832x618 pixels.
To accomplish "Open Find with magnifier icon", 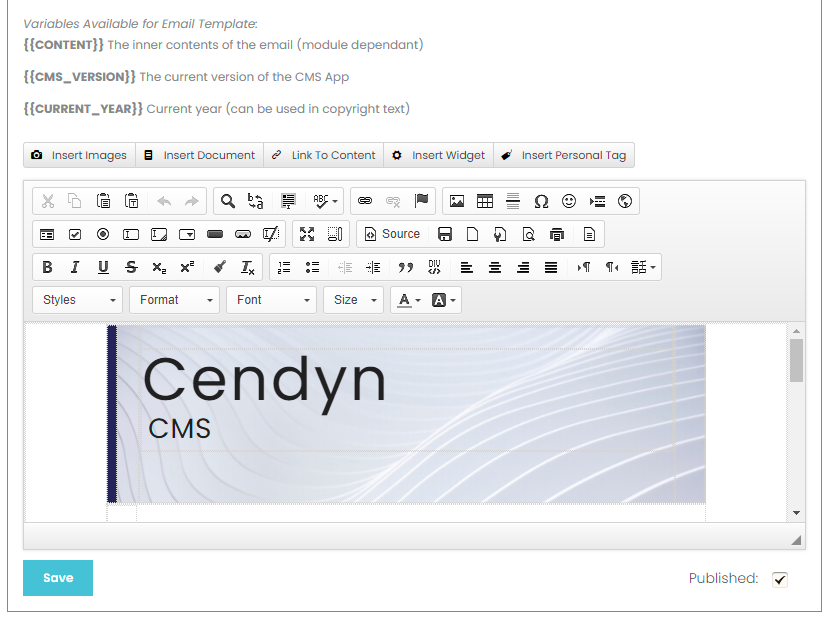I will pyautogui.click(x=228, y=201).
